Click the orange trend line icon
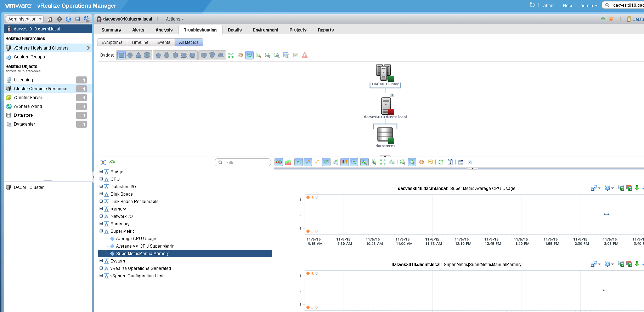The image size is (644, 312). coord(317,162)
